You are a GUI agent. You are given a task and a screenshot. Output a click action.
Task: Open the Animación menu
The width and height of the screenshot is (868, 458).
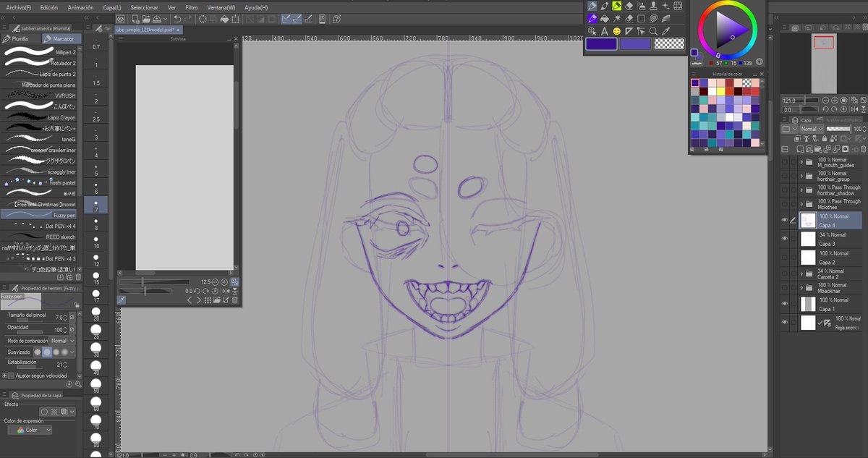click(80, 7)
